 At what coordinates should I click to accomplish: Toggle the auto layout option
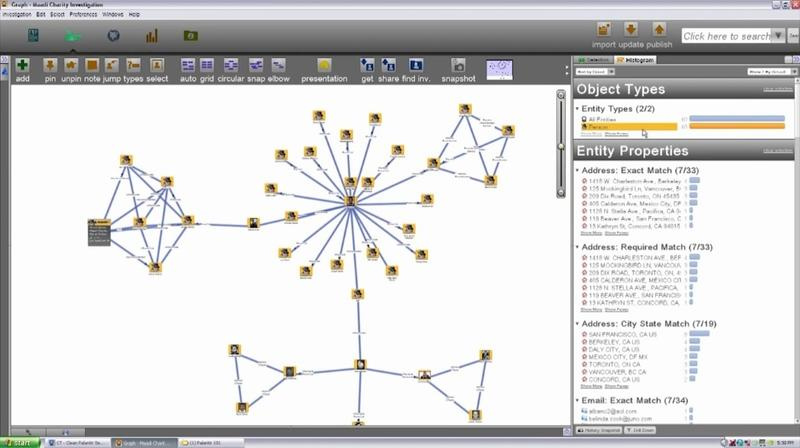(x=188, y=65)
